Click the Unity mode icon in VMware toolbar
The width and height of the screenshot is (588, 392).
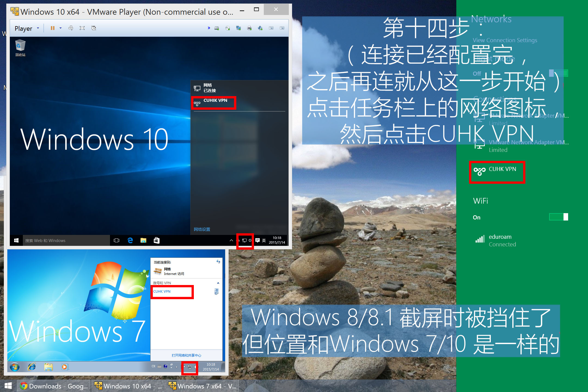[x=94, y=28]
